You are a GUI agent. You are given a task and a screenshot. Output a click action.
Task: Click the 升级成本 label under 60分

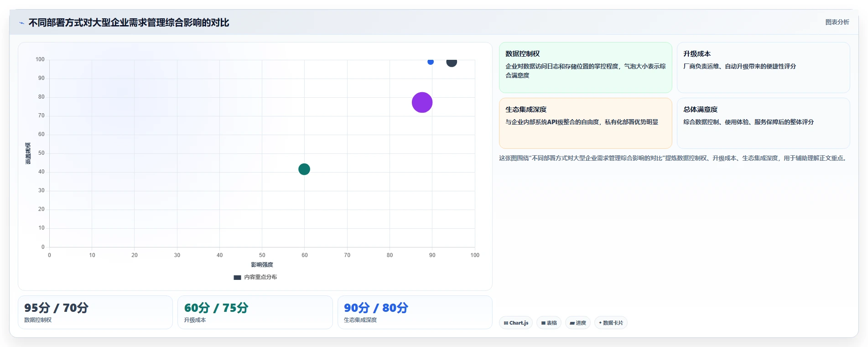coord(195,320)
